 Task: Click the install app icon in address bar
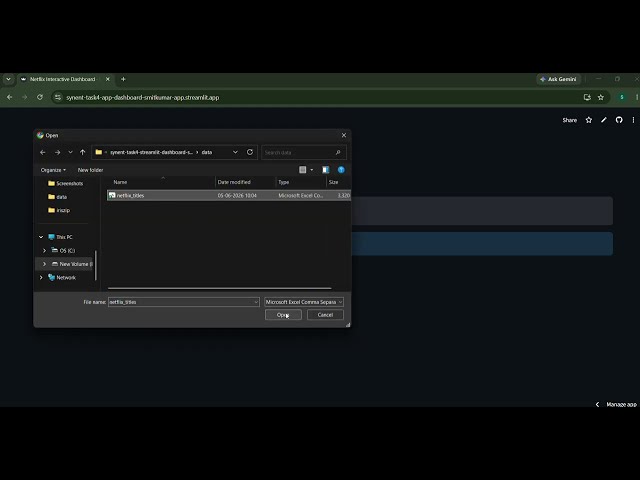(587, 97)
